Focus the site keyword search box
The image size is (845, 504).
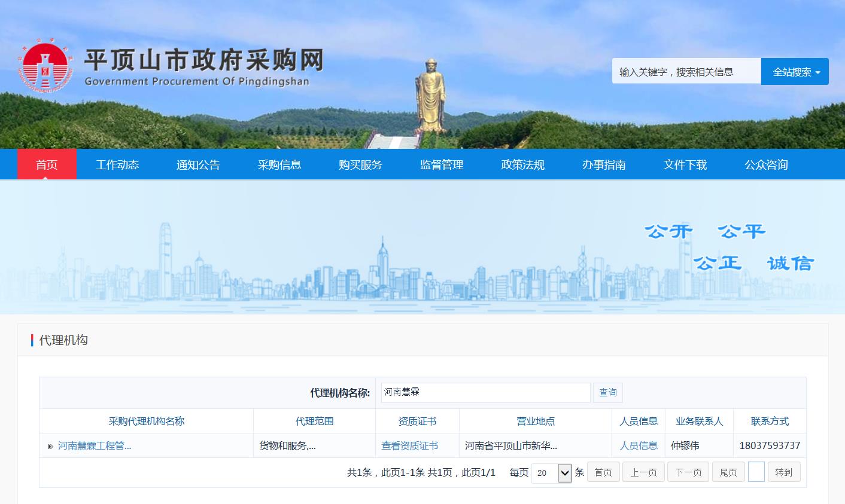pyautogui.click(x=686, y=72)
